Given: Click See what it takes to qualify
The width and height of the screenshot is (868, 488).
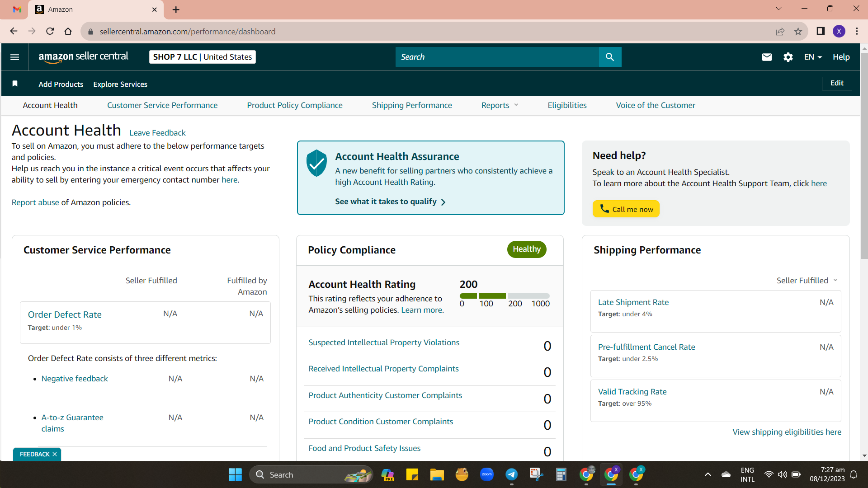Looking at the screenshot, I should tap(391, 202).
